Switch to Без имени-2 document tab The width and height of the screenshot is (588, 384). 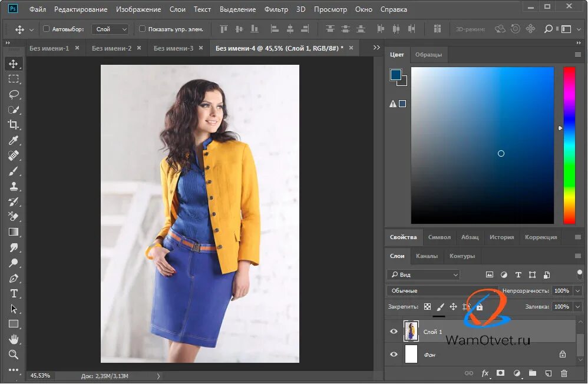tap(112, 48)
